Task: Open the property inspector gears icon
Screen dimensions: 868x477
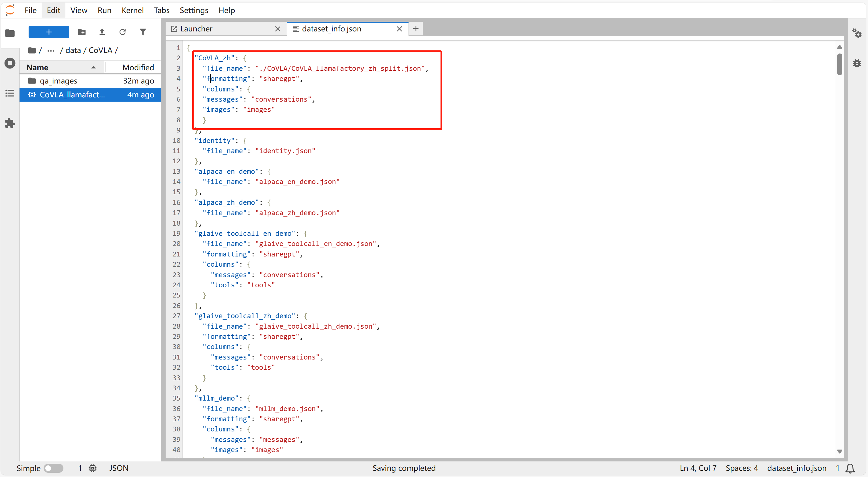Action: coord(857,33)
